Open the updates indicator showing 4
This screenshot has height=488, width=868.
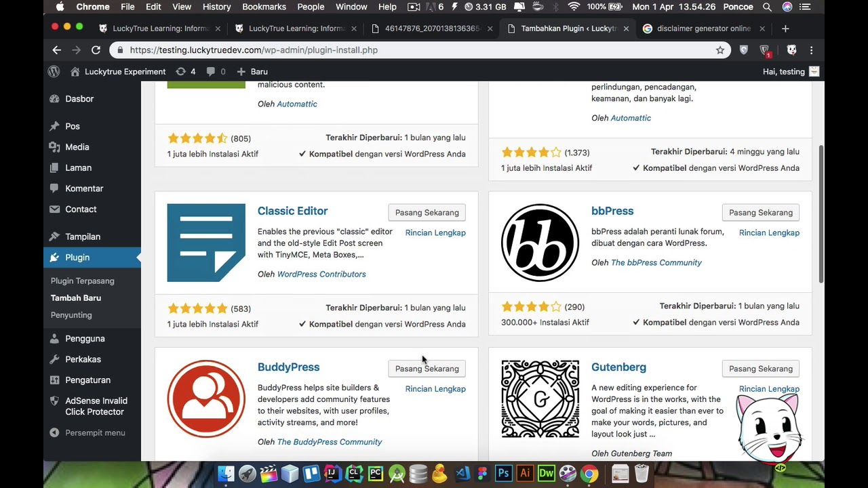coord(185,71)
